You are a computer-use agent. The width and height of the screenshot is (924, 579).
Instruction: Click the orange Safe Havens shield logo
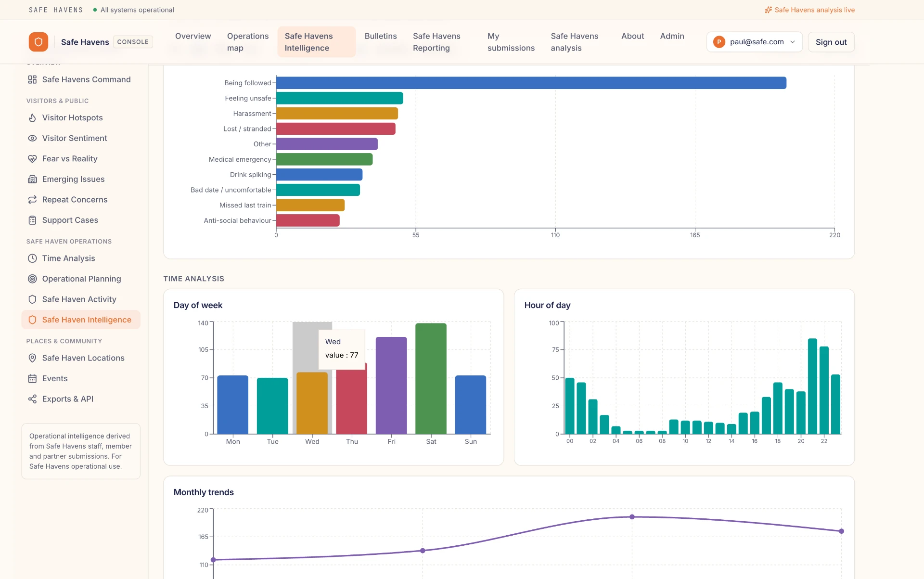pyautogui.click(x=38, y=42)
